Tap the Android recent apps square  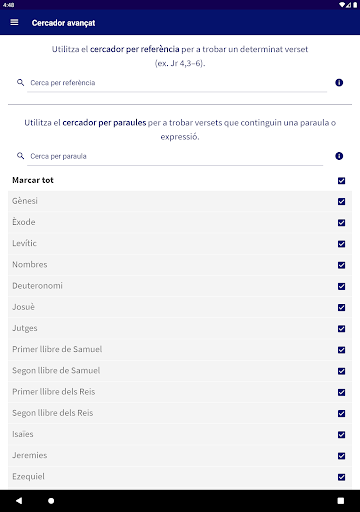click(341, 501)
